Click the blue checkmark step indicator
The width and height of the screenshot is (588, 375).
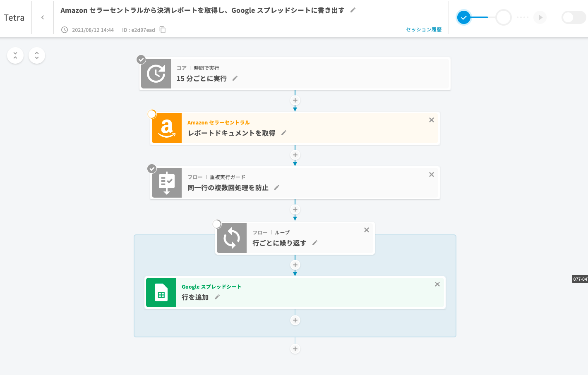464,17
